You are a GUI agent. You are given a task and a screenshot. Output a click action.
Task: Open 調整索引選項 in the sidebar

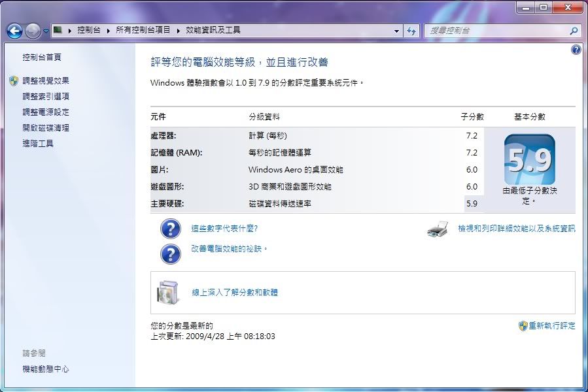click(46, 96)
